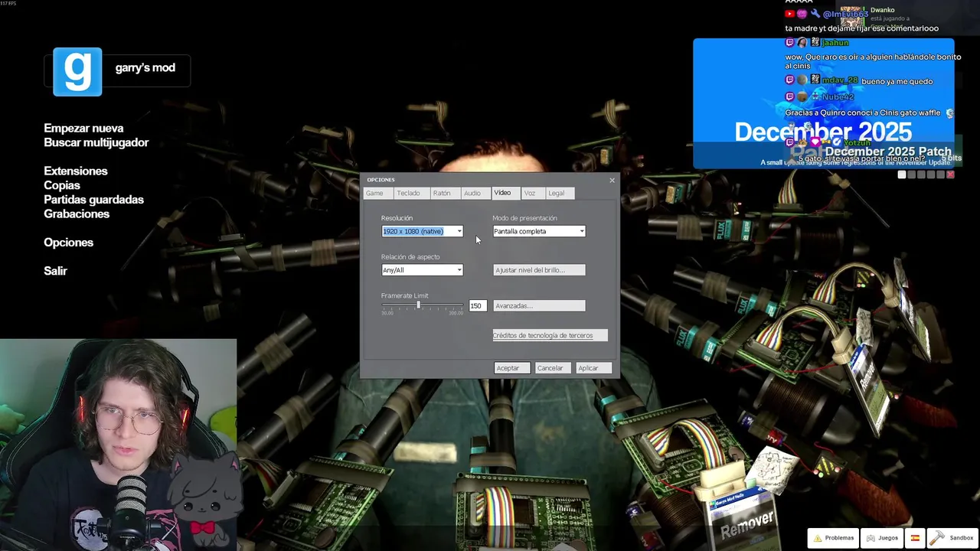The height and width of the screenshot is (551, 980).
Task: Open the Extensiones menu entry
Action: (76, 171)
